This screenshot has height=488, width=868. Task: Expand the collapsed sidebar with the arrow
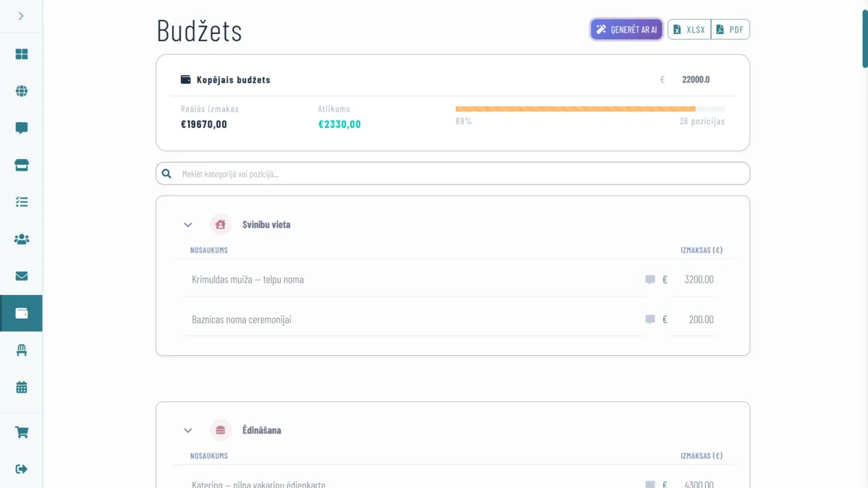pos(21,16)
